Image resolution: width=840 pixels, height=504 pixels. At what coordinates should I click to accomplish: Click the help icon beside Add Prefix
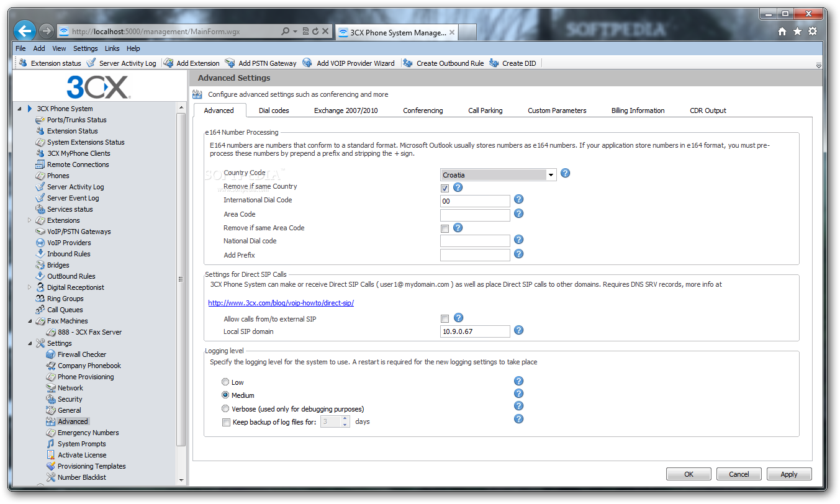(519, 254)
